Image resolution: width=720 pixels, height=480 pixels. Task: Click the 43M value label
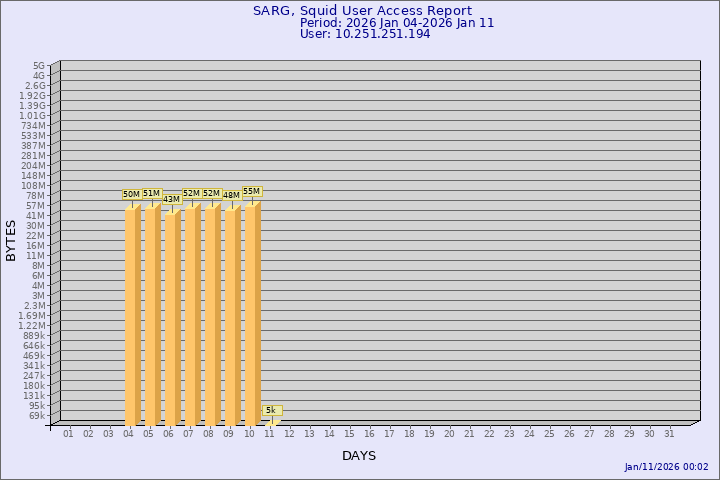[x=171, y=199]
